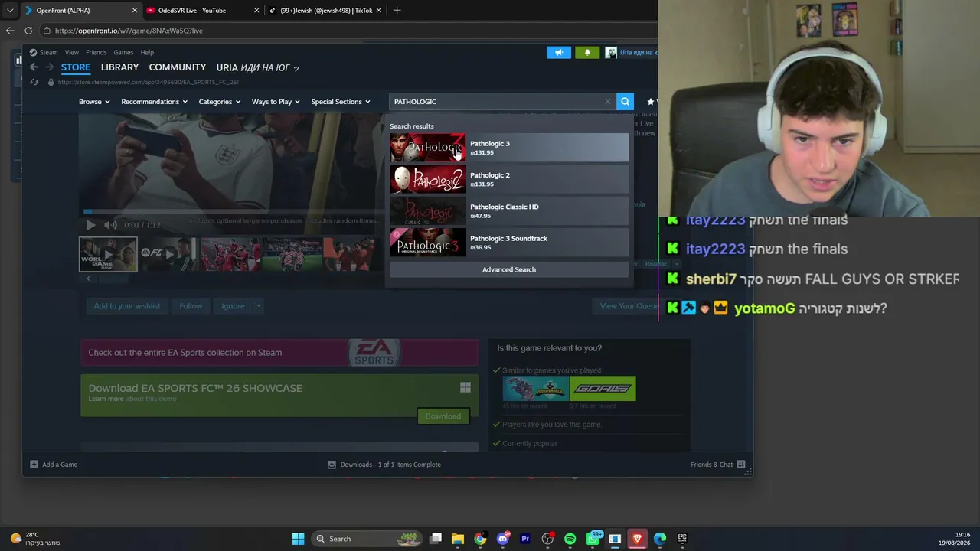
Task: Click Add a Game in Steam footer
Action: point(54,465)
